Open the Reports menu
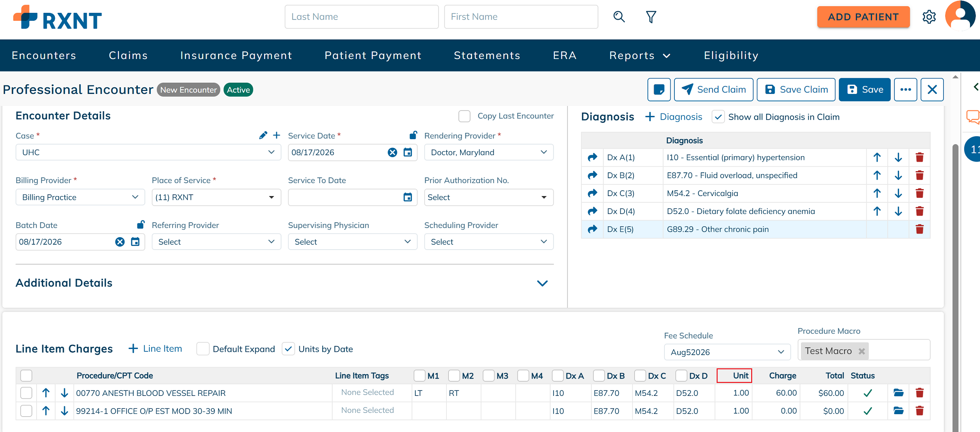 tap(639, 56)
